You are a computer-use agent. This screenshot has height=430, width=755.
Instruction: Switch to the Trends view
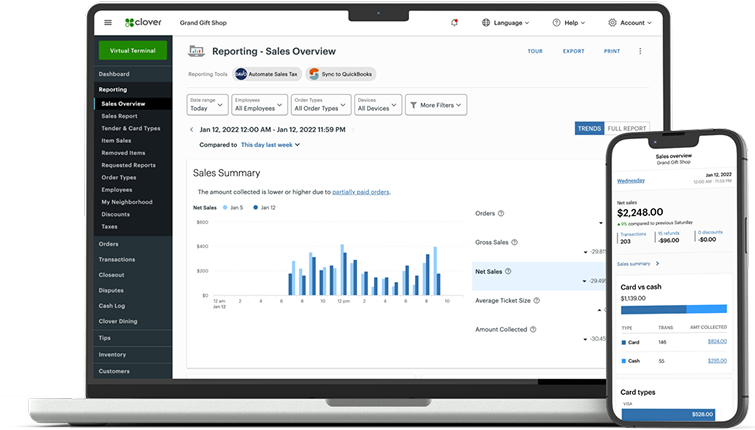[x=589, y=128]
